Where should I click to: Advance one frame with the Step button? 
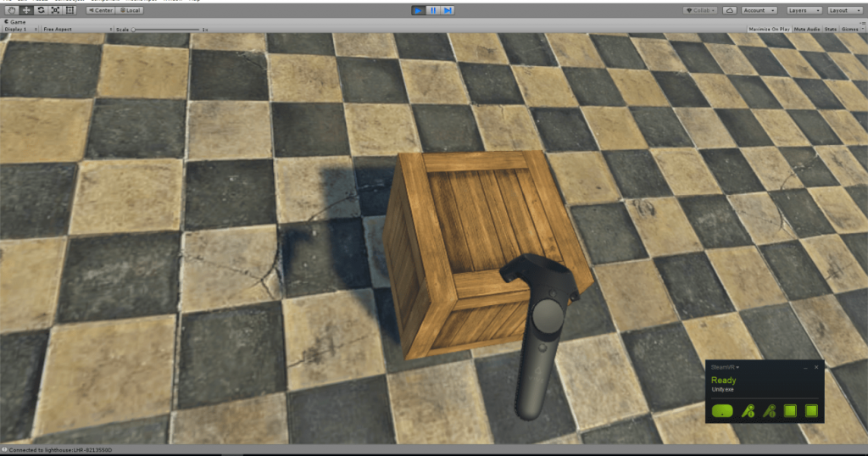(448, 10)
